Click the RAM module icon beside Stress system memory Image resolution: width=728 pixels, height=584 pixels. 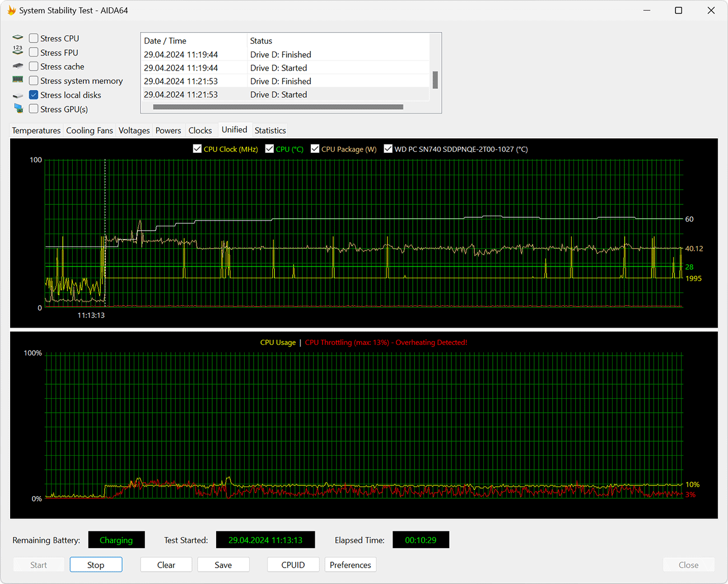[x=18, y=80]
